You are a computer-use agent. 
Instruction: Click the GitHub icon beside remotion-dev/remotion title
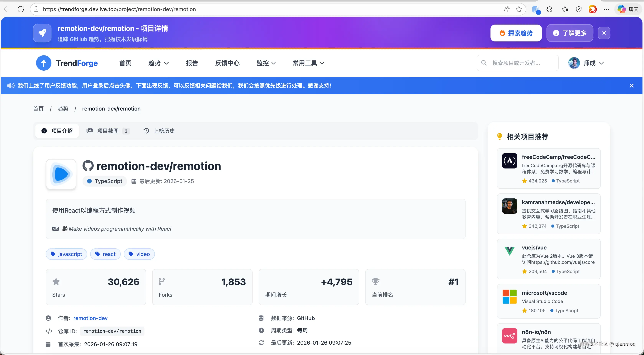pos(88,166)
